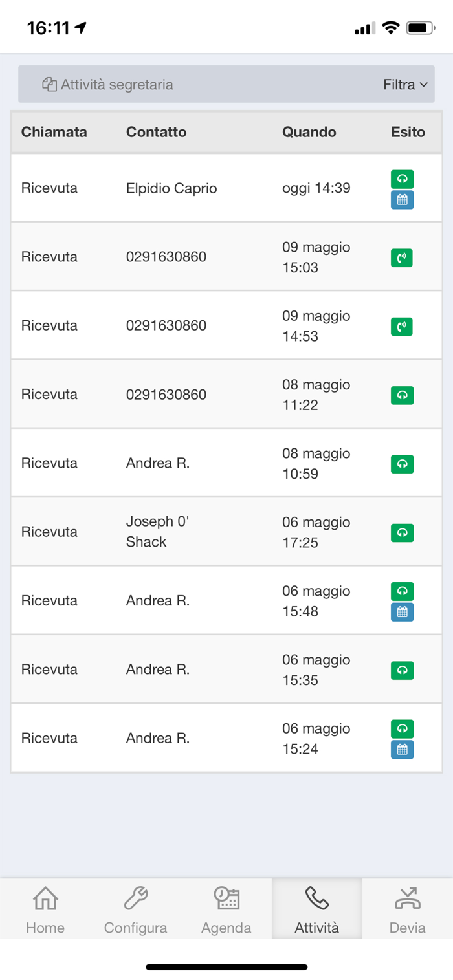Viewport: 453px width, 980px height.
Task: Click headset icon for Joseph 0' Shack call
Action: (402, 532)
